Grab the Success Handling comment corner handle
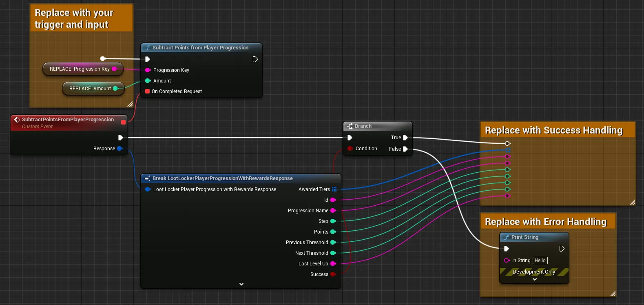The image size is (644, 305). pyautogui.click(x=632, y=202)
